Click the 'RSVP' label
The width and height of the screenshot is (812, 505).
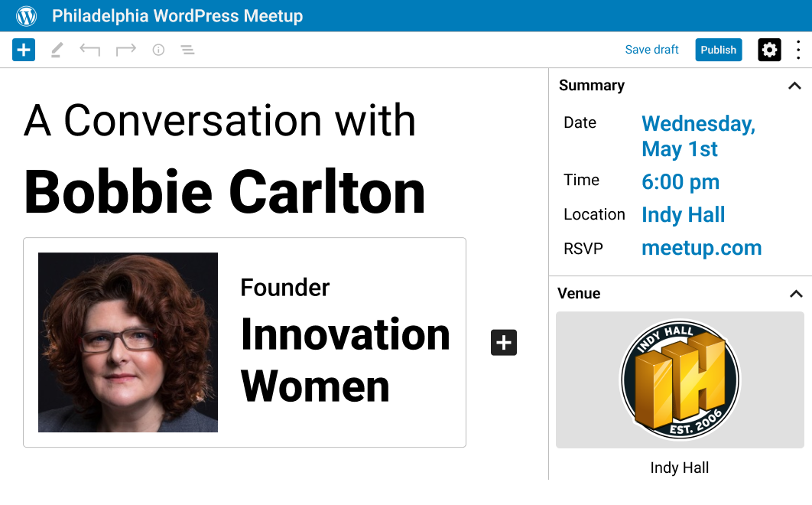click(583, 249)
